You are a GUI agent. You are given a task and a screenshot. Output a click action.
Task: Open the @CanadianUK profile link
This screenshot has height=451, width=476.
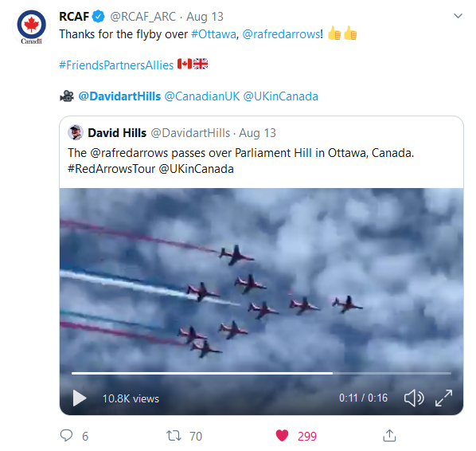point(202,96)
